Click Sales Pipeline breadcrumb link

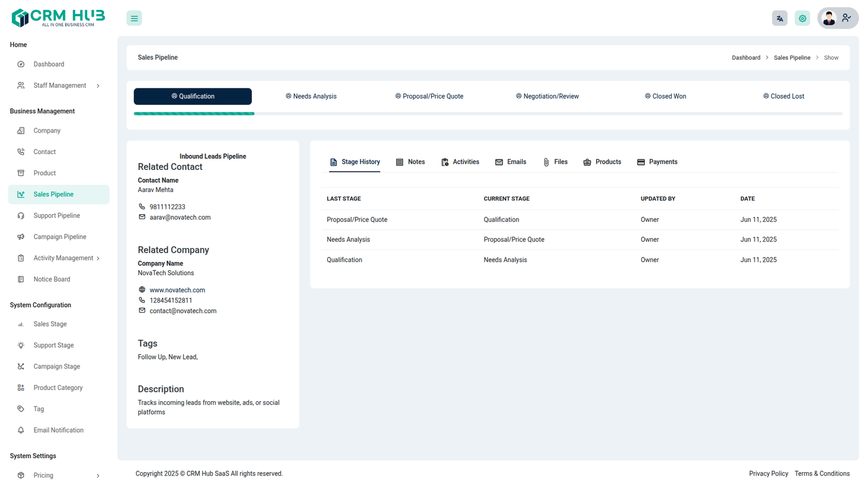click(x=792, y=58)
